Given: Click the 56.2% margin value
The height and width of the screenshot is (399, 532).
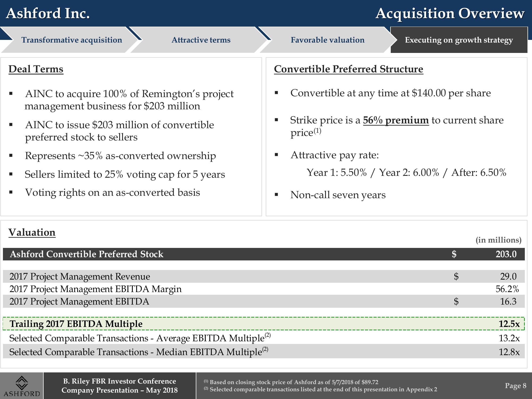Looking at the screenshot, I should point(507,289).
